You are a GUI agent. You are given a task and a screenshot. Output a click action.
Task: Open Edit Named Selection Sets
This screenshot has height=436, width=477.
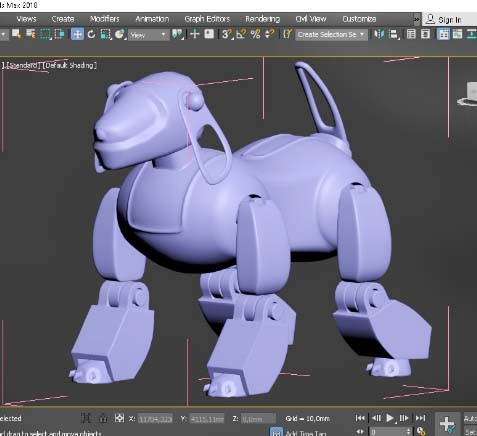tap(287, 34)
